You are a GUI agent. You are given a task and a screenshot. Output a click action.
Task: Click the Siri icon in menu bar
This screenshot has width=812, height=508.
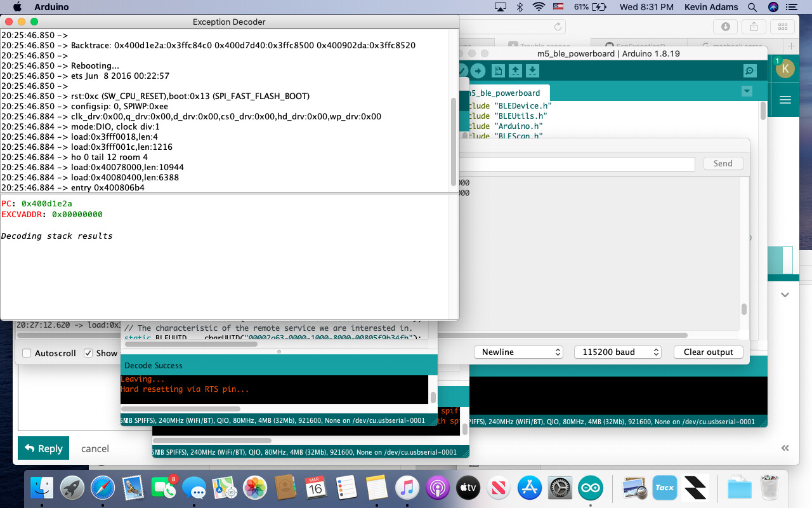773,7
